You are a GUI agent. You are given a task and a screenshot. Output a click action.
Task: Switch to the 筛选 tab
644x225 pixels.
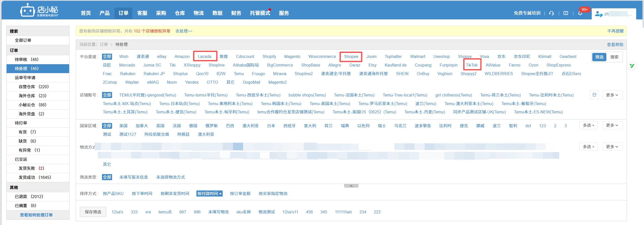599,57
